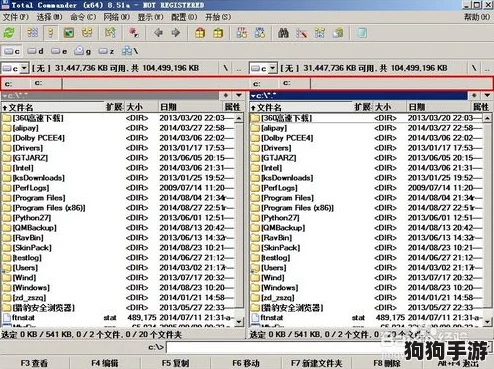Click the red star toolbar icon
This screenshot has height=369, width=494.
(x=134, y=33)
